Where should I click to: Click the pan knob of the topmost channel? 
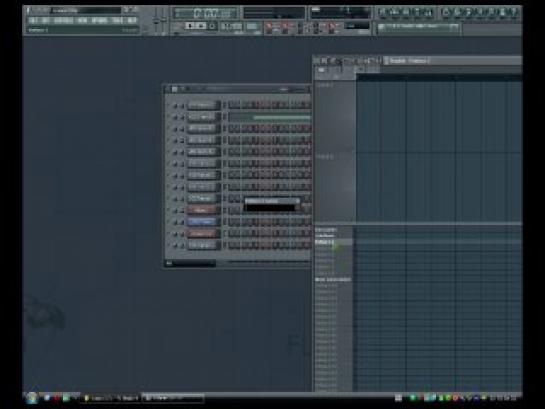tap(176, 105)
